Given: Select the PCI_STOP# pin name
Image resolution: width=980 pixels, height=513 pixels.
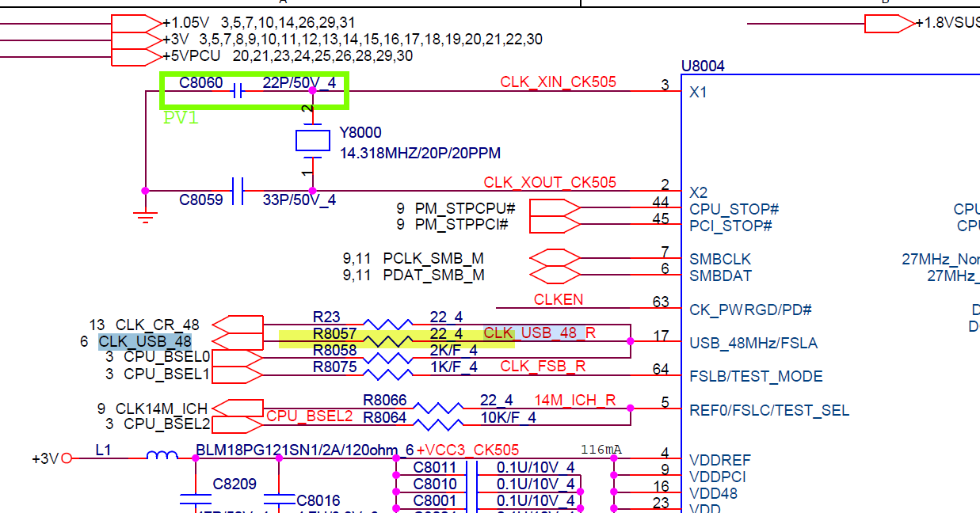Looking at the screenshot, I should [x=730, y=226].
